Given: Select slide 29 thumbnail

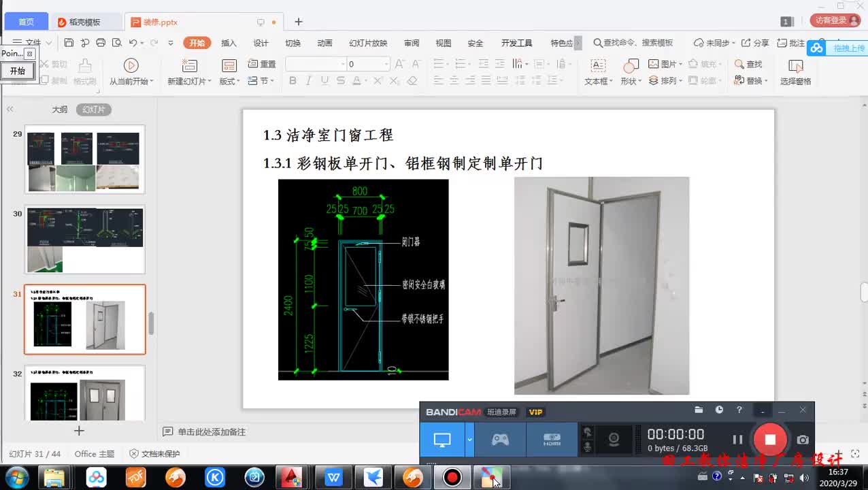Looking at the screenshot, I should tap(85, 159).
